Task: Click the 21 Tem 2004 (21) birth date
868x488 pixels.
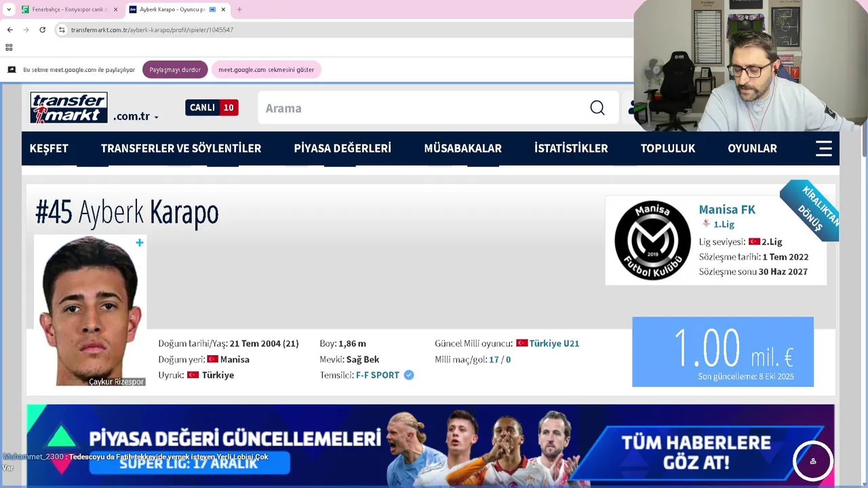Action: [x=264, y=344]
